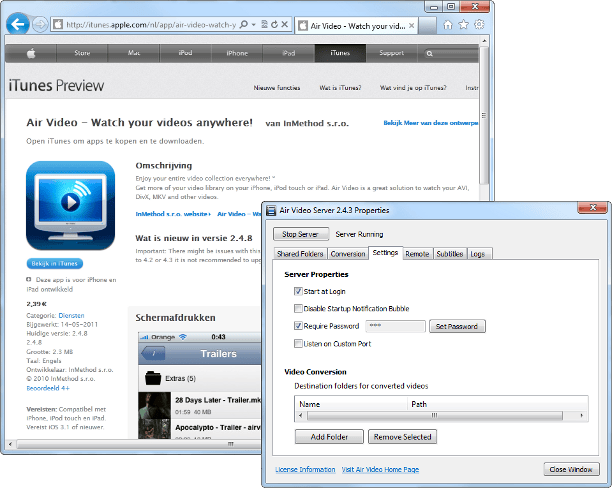Close the Air Video browser tab
The height and width of the screenshot is (488, 612).
click(411, 26)
